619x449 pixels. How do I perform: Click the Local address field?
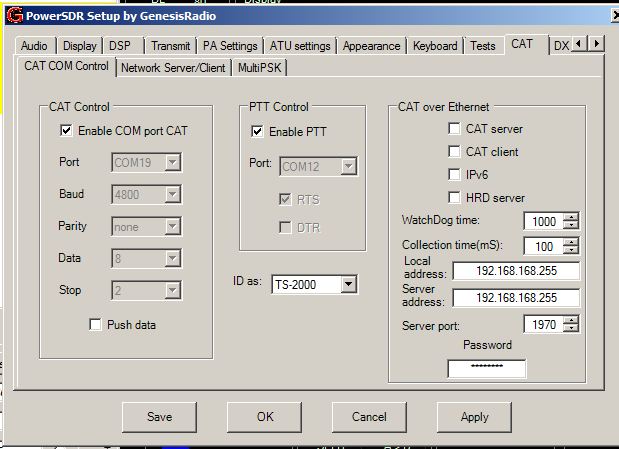[x=516, y=271]
